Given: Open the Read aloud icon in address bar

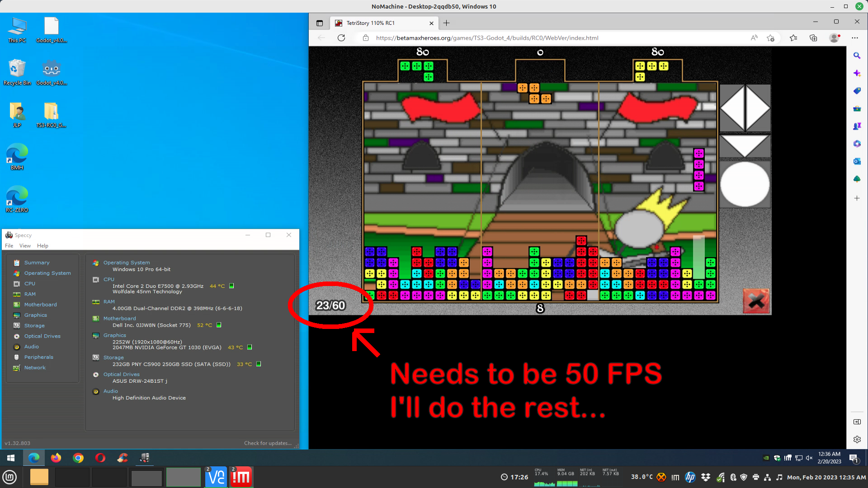Looking at the screenshot, I should (x=754, y=38).
